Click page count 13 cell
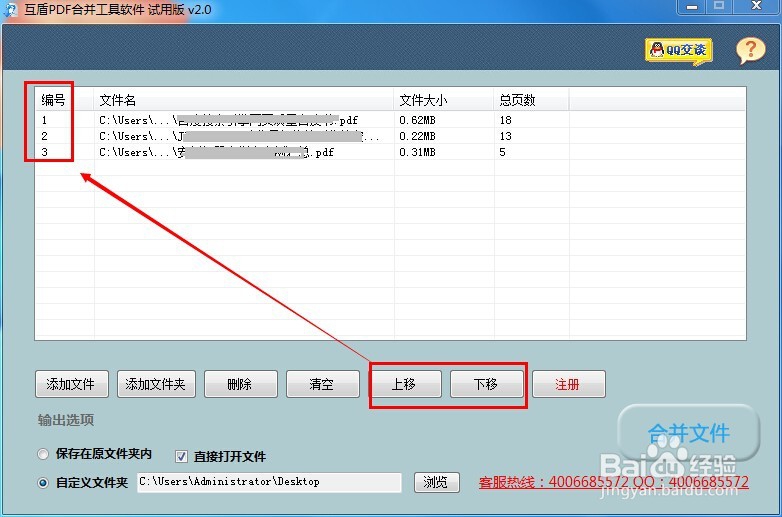The width and height of the screenshot is (782, 517). point(505,136)
